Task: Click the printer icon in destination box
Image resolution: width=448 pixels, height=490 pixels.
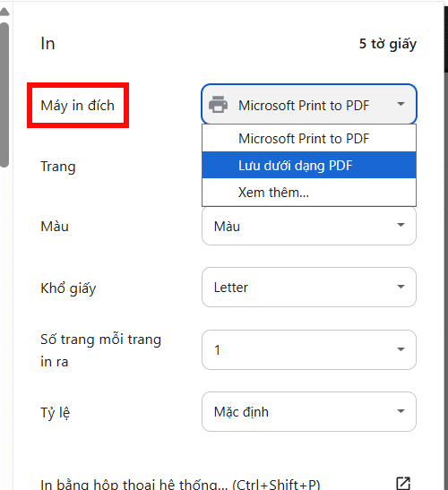Action: click(219, 105)
